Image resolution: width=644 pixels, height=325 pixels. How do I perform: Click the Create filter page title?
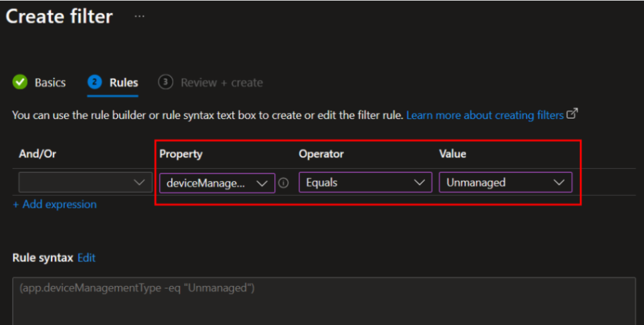tap(60, 16)
